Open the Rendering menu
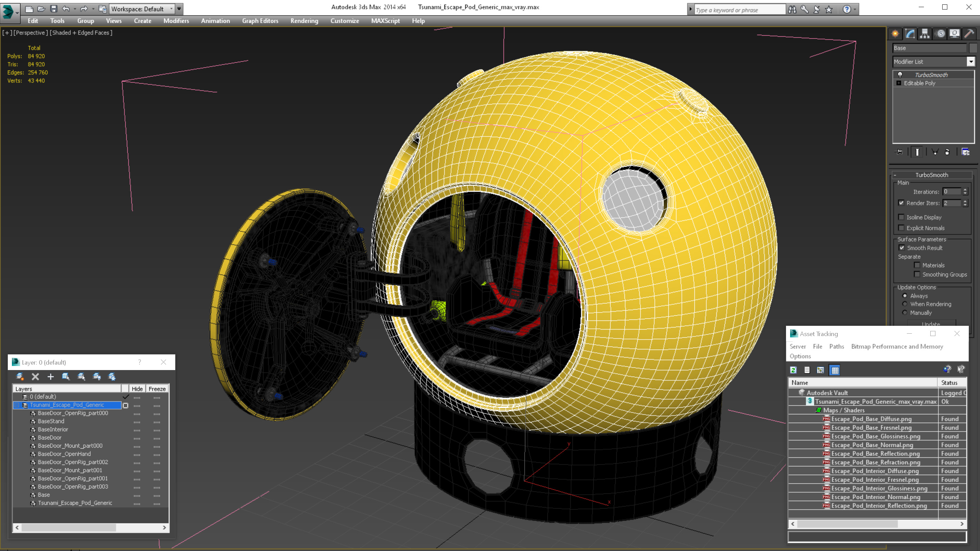Image resolution: width=980 pixels, height=551 pixels. click(304, 21)
